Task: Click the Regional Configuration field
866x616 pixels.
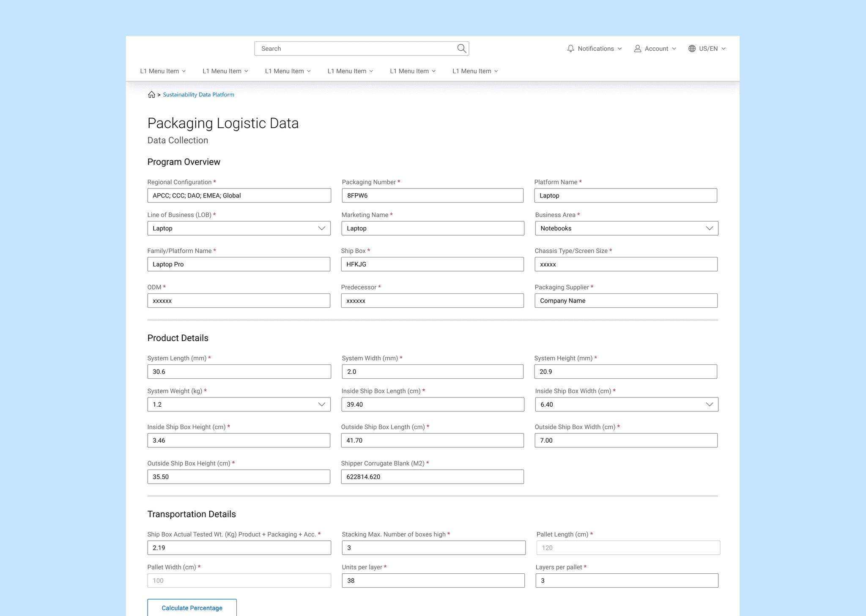Action: pyautogui.click(x=239, y=195)
